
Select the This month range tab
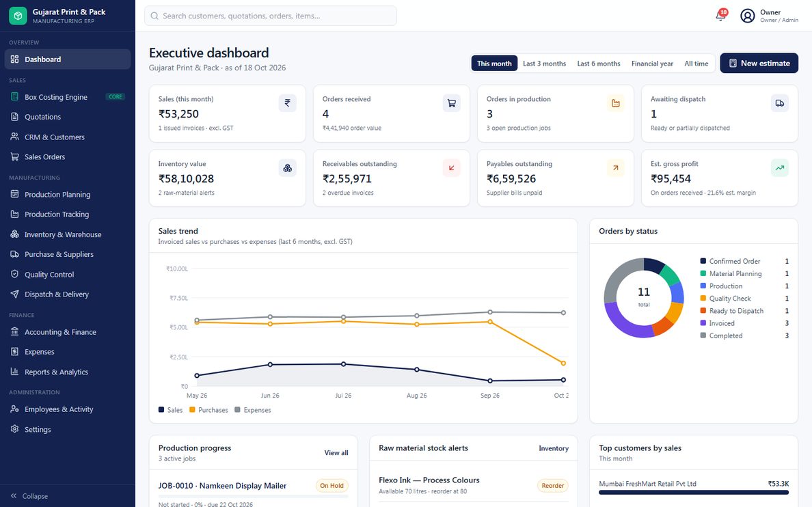pyautogui.click(x=494, y=63)
